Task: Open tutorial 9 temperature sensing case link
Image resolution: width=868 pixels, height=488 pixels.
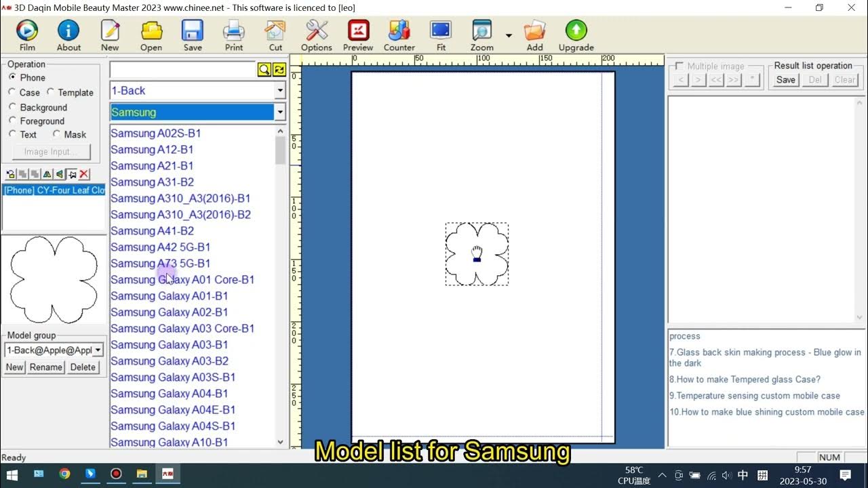Action: point(754,396)
